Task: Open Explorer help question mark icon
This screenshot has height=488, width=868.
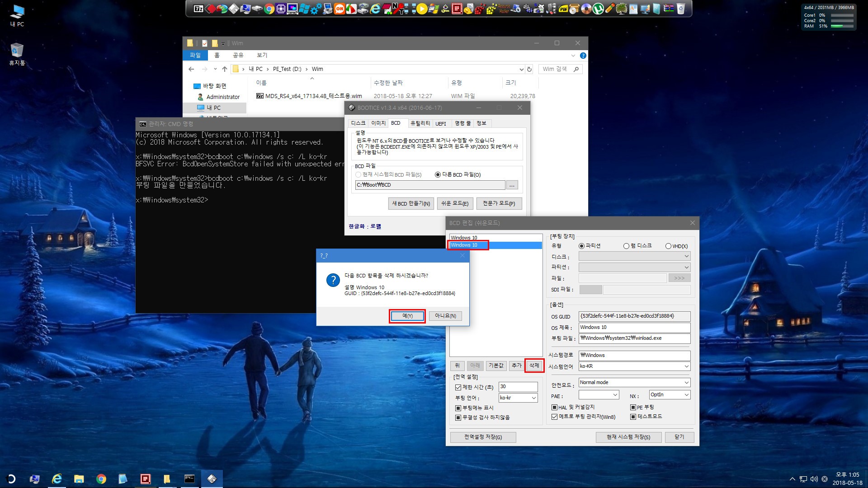Action: (583, 56)
